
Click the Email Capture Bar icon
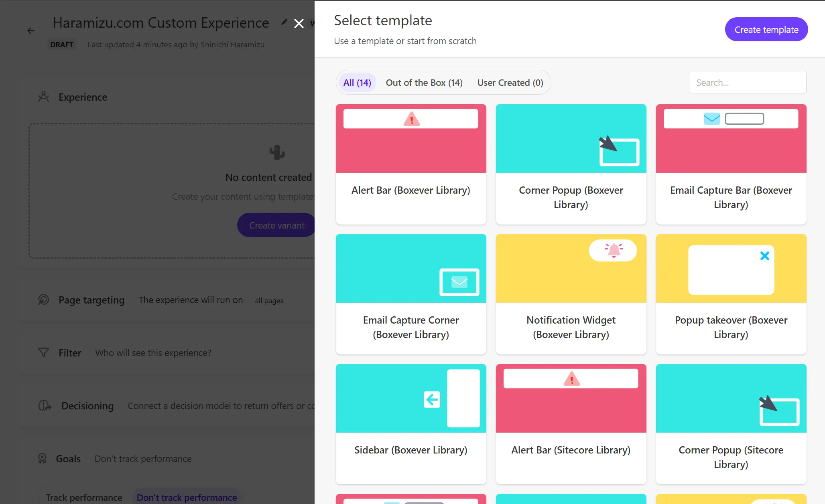click(x=731, y=138)
